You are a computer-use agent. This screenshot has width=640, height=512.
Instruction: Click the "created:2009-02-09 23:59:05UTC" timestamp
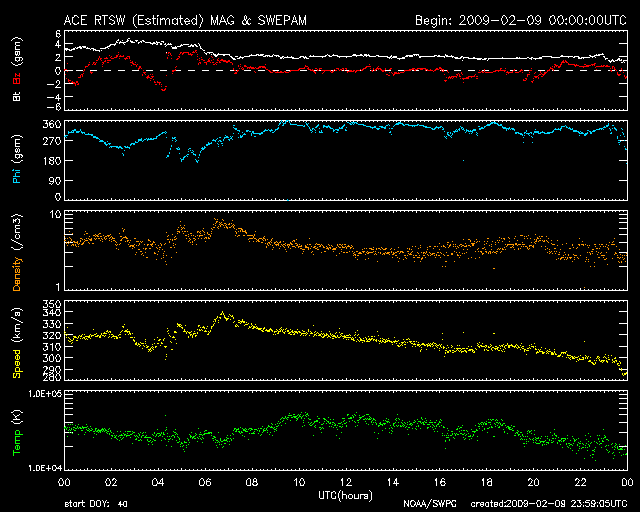pos(549,504)
